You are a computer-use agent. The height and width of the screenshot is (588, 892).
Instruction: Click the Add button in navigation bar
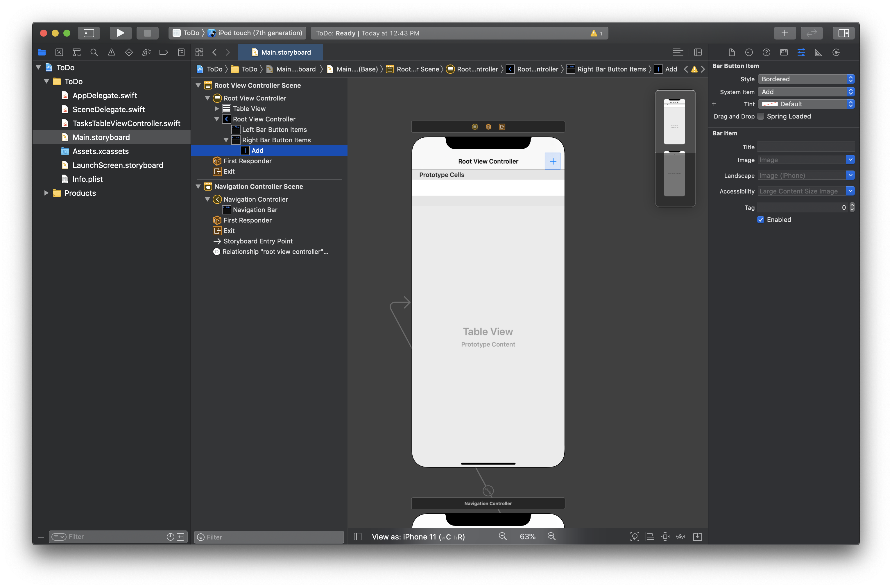pyautogui.click(x=552, y=161)
